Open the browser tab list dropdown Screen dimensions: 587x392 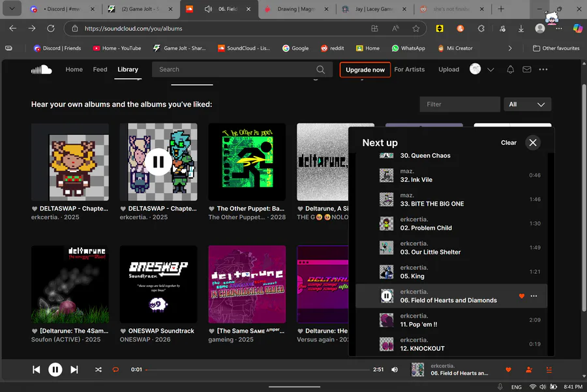click(12, 9)
